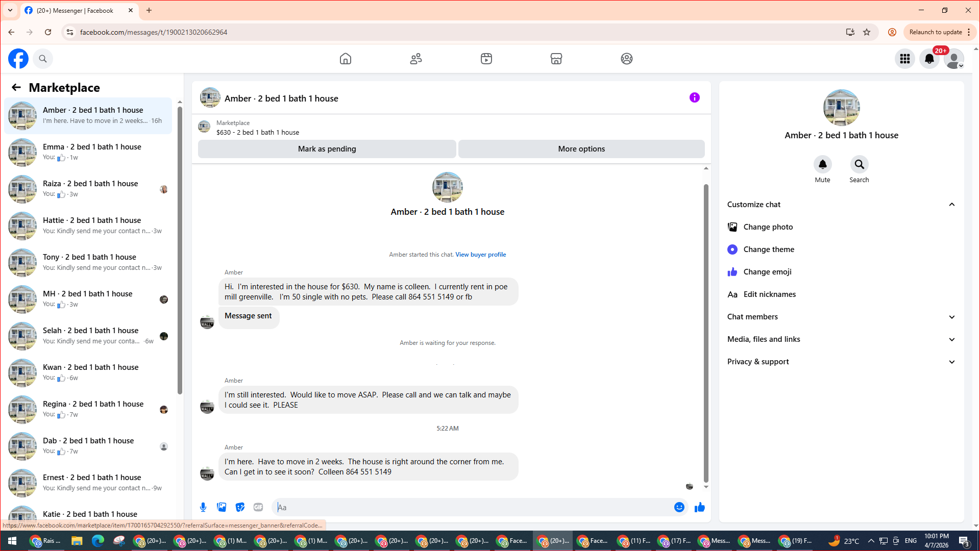Open the Facebook menu grid icon
Screen dimensions: 980x551
905,59
